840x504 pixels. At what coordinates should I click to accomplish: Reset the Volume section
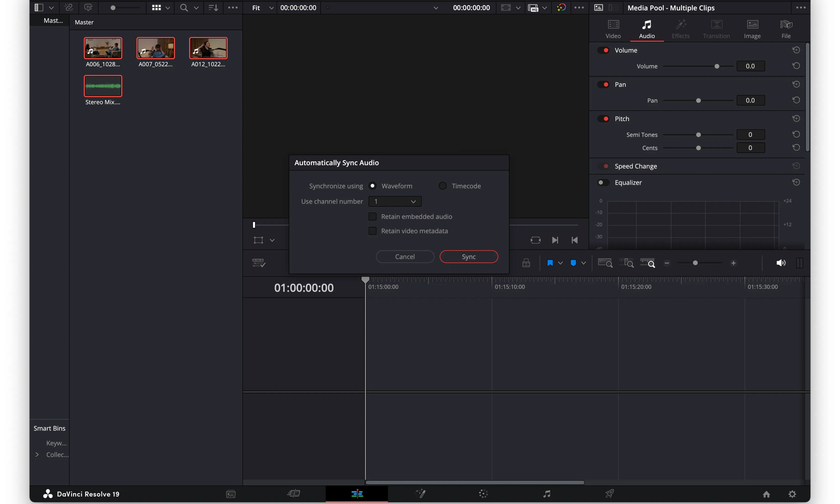[x=796, y=50]
